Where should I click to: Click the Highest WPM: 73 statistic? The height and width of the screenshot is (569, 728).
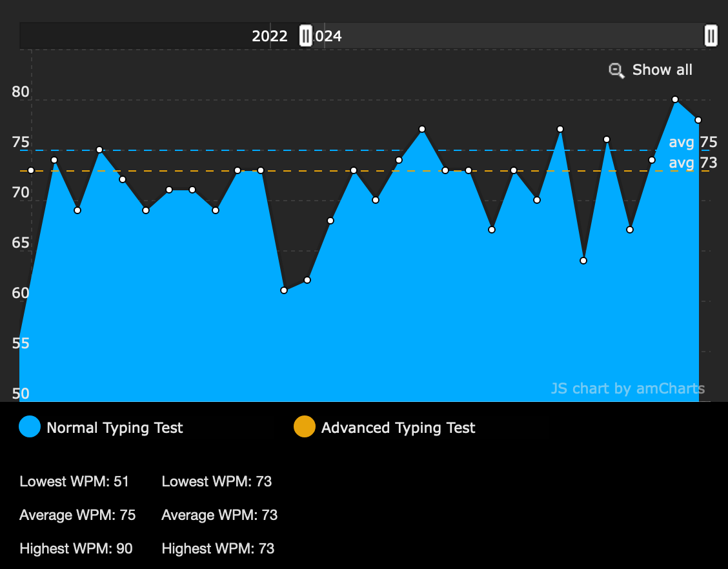click(x=218, y=548)
